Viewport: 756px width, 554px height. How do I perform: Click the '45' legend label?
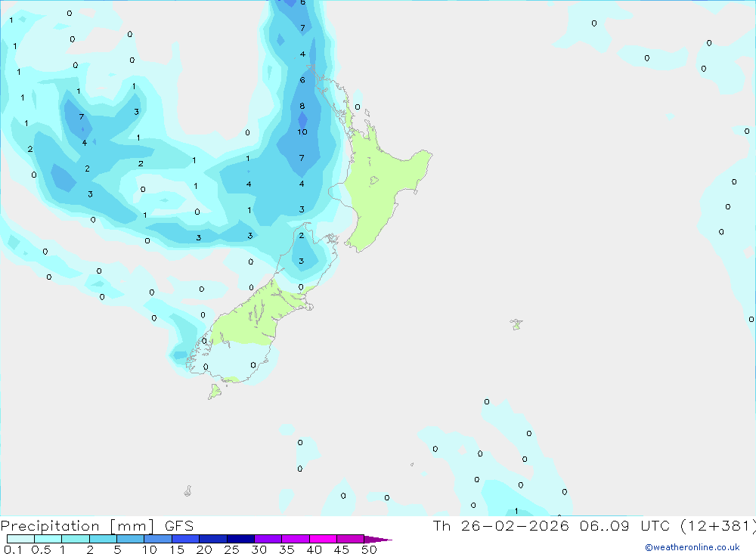point(342,549)
